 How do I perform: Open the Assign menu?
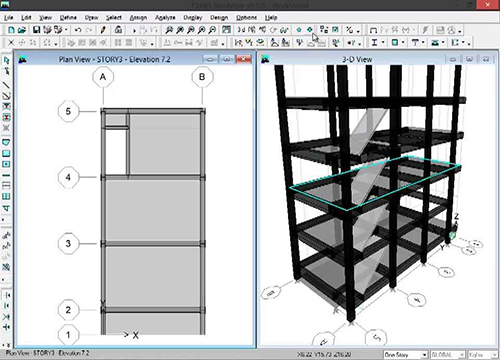coord(138,18)
